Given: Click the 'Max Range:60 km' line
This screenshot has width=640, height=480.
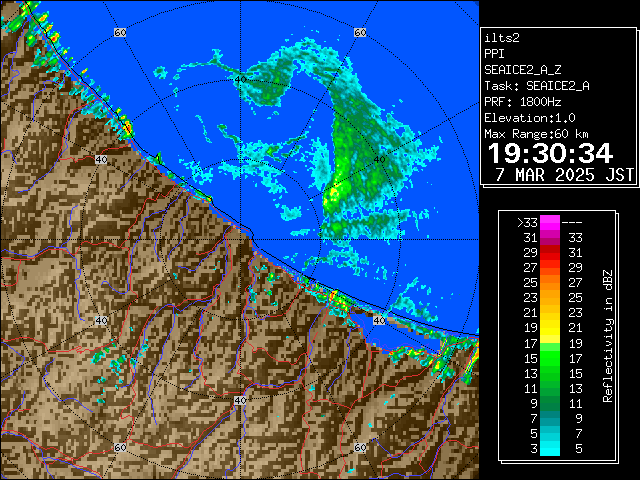Looking at the screenshot, I should point(536,134).
